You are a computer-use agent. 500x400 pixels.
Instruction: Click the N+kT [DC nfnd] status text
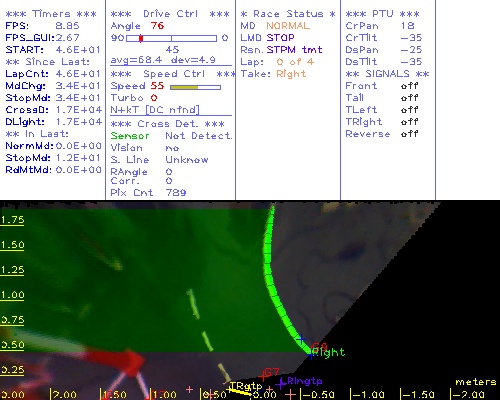(155, 110)
